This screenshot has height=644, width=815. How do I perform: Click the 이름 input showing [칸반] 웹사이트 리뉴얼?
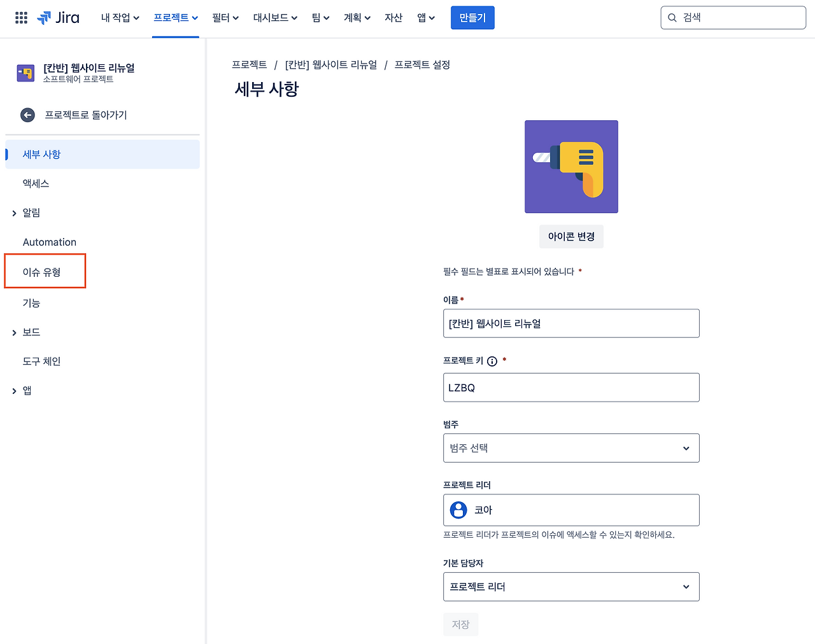(x=570, y=323)
